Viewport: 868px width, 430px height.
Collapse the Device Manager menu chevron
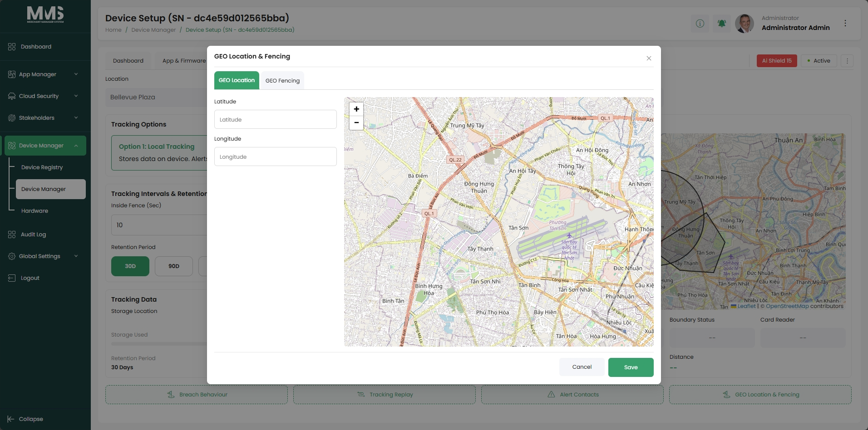click(x=76, y=146)
